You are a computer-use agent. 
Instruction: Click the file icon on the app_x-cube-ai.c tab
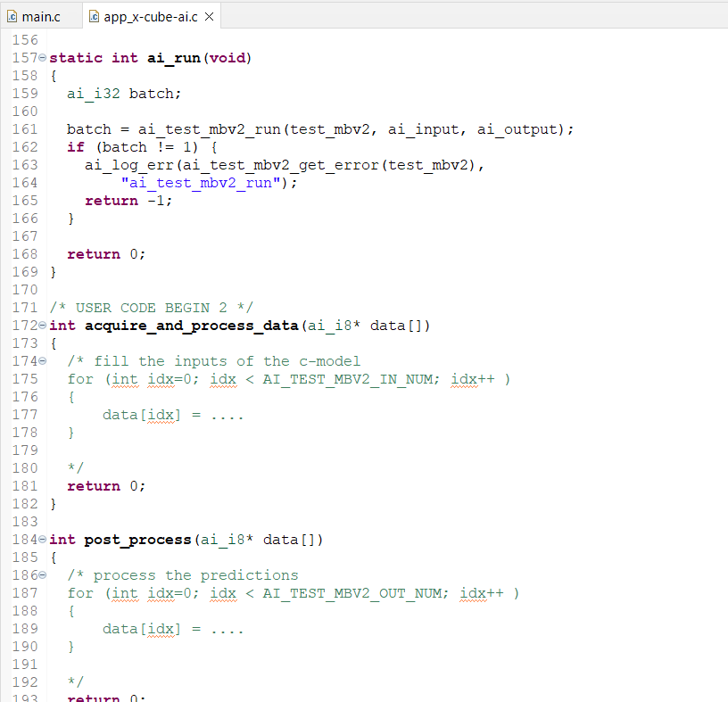pos(93,15)
